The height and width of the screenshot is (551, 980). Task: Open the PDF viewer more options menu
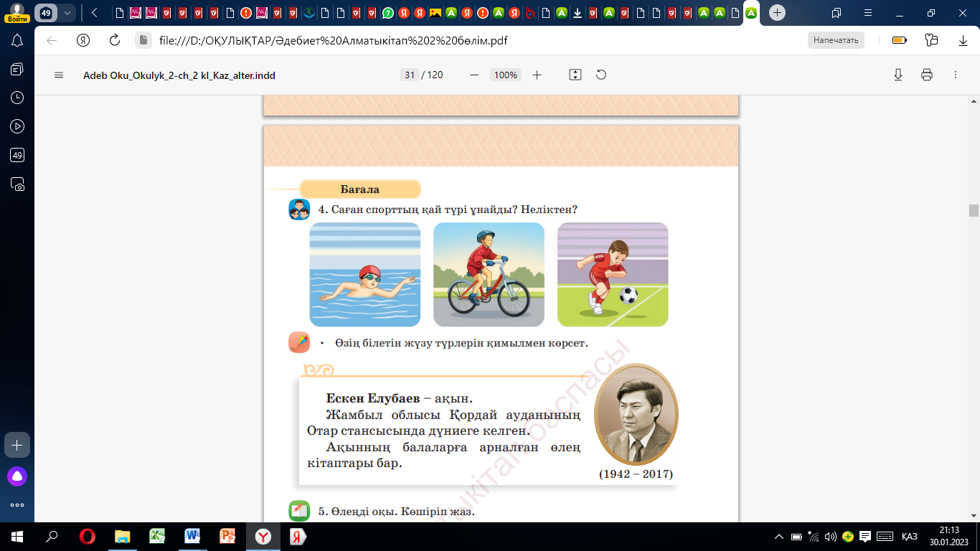[x=955, y=75]
